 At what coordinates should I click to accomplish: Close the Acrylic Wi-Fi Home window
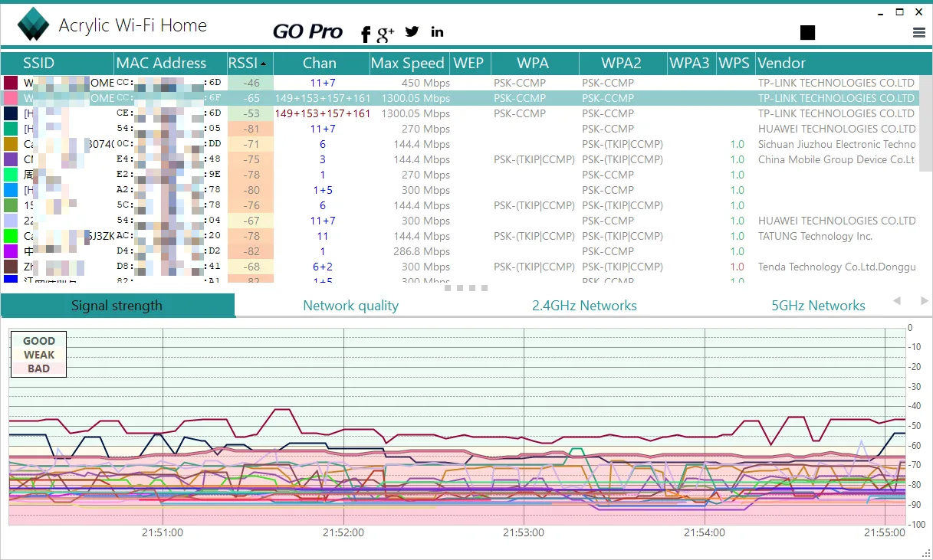tap(919, 11)
